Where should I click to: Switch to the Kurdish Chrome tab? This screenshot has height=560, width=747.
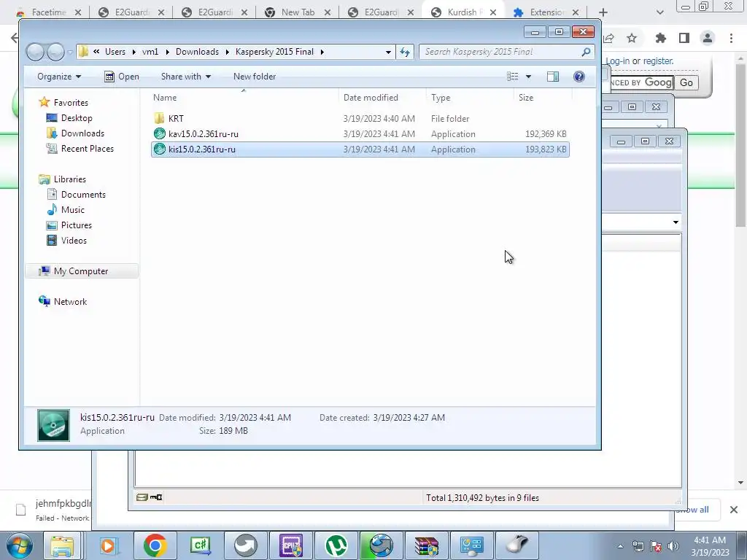462,12
